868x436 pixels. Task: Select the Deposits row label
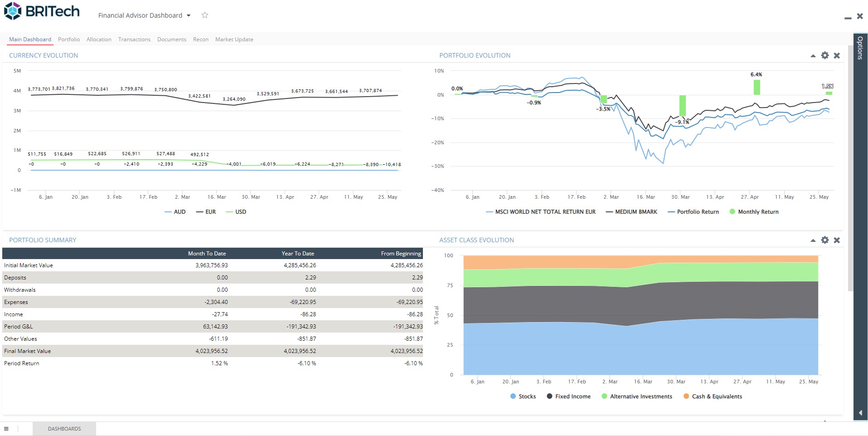point(15,278)
